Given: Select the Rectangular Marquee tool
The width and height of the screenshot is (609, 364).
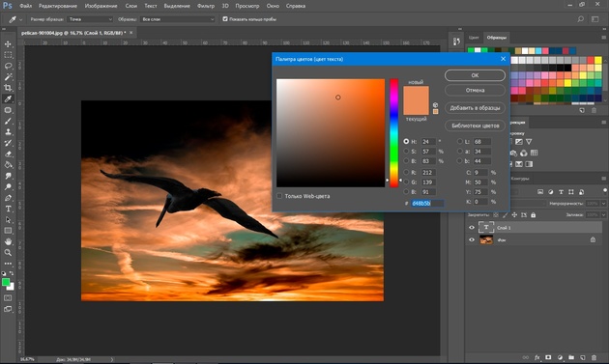Looking at the screenshot, I should pyautogui.click(x=8, y=55).
